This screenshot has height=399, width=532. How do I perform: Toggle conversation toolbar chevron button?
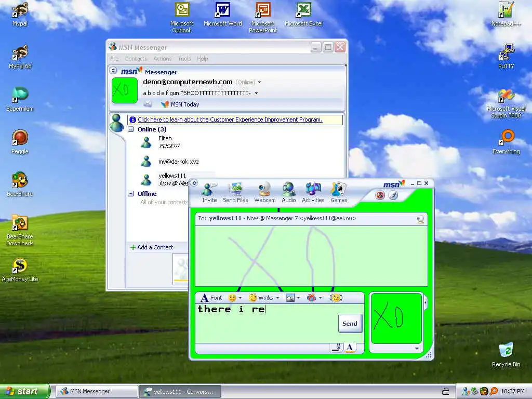point(194,183)
